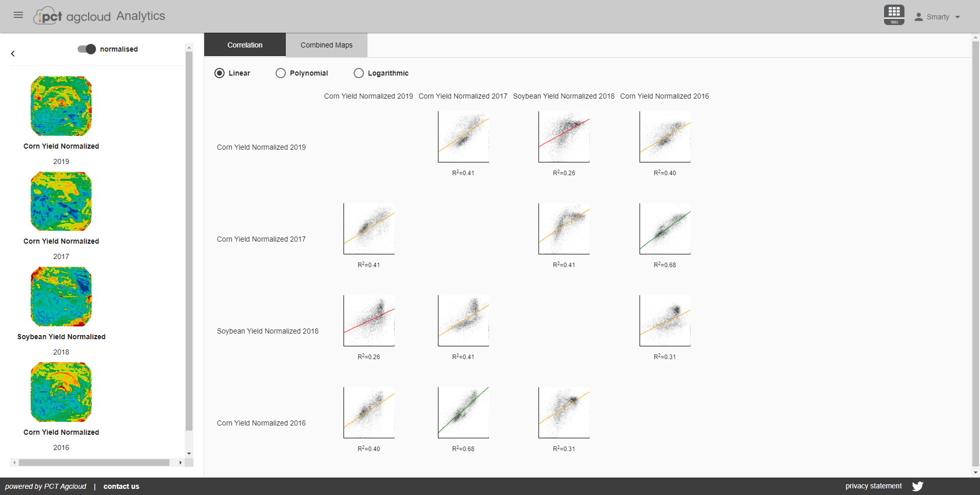This screenshot has height=495, width=980.
Task: Open Corn 2019 vs Soybean 2018 scatter plot
Action: click(x=564, y=137)
